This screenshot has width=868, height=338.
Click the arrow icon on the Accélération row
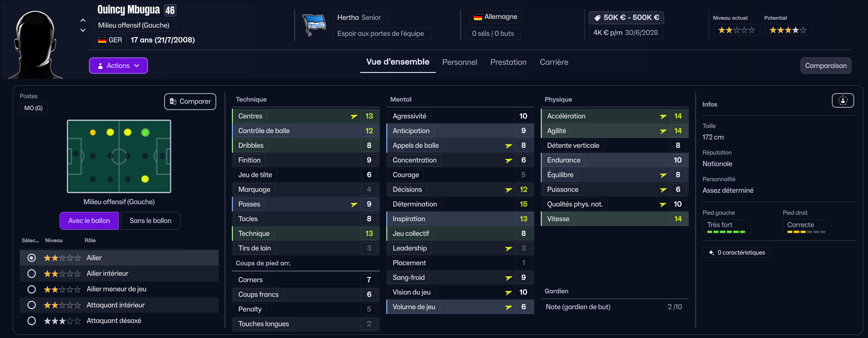pos(663,116)
